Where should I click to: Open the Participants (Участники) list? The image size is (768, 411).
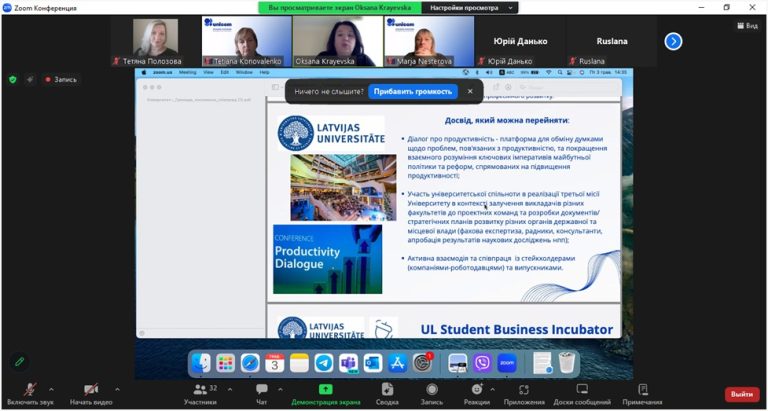click(200, 389)
